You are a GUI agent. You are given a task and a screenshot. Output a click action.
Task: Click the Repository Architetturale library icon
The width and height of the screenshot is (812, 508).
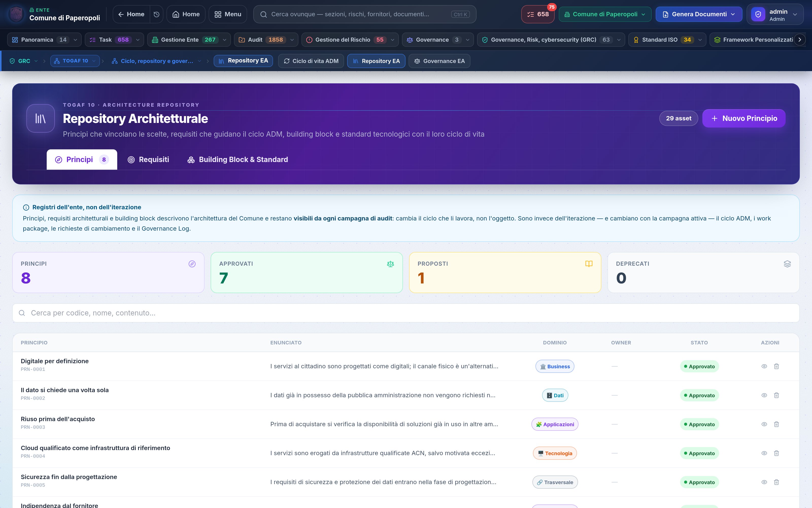pos(41,118)
